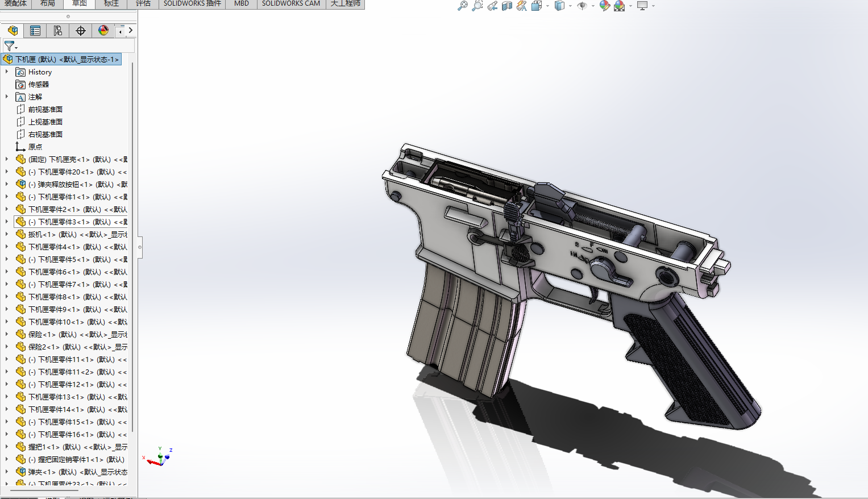Viewport: 868px width, 499px height.
Task: Open the 标注 ribbon tab
Action: coord(111,3)
